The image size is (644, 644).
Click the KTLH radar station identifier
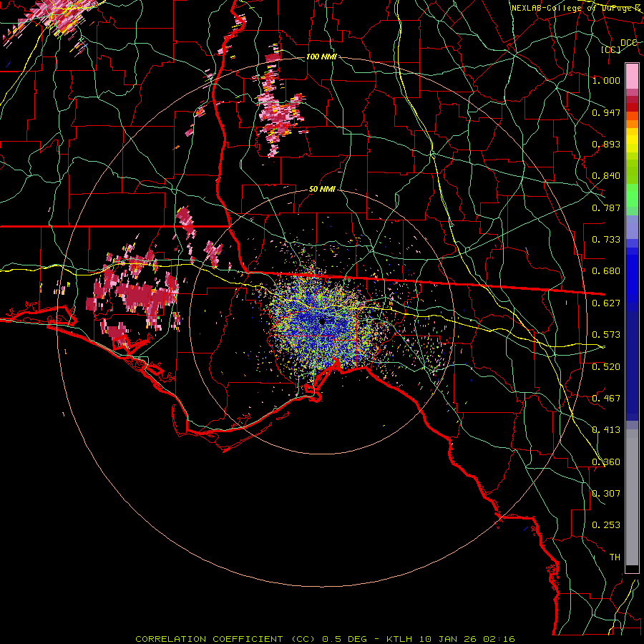click(x=399, y=639)
